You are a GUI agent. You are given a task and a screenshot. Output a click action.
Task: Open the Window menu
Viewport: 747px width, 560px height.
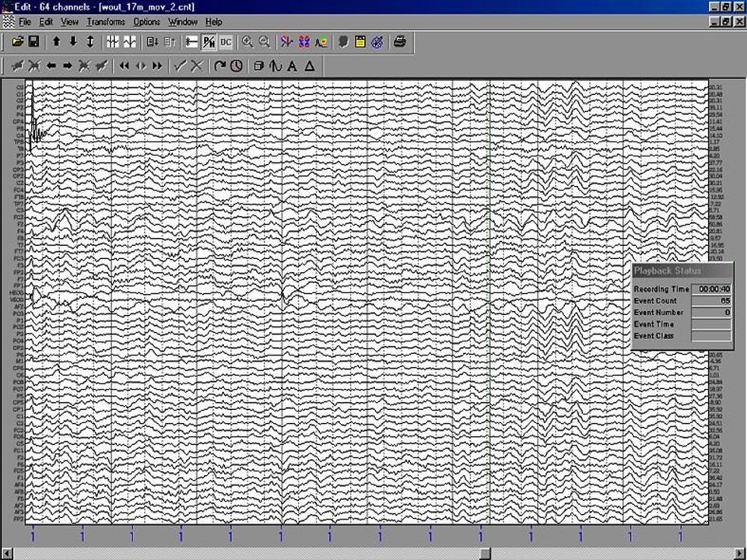[x=182, y=22]
